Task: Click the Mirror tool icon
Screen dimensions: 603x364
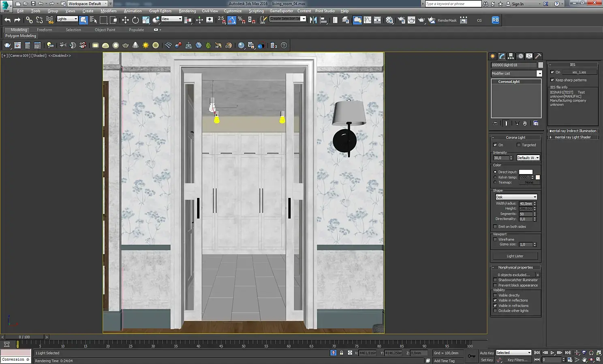Action: [x=313, y=20]
